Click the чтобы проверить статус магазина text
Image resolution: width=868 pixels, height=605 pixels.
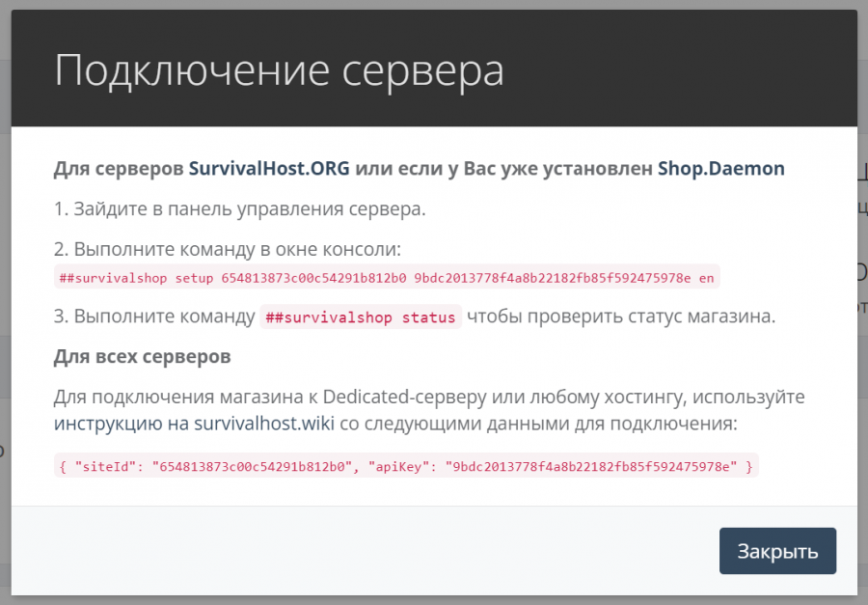[621, 316]
